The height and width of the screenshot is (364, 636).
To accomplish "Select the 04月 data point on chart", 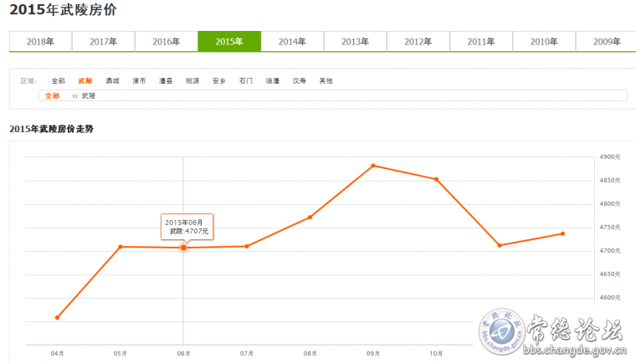I will point(57,318).
